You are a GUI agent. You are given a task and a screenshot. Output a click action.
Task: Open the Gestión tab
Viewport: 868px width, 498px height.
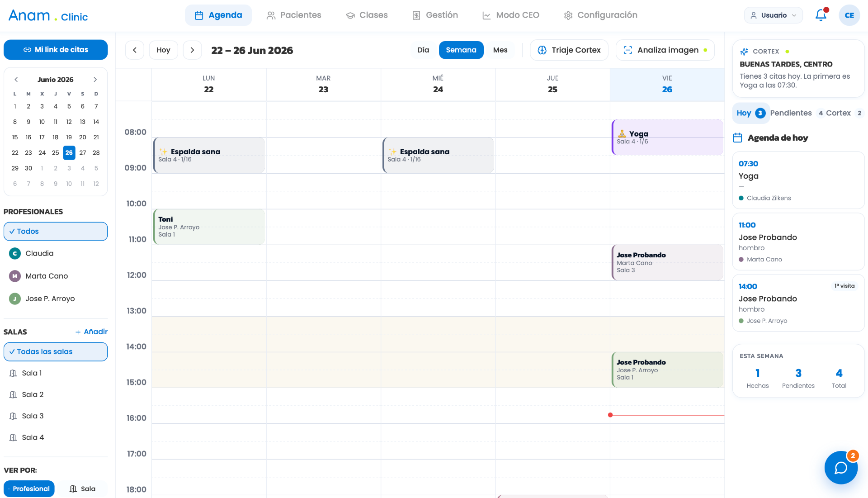pyautogui.click(x=435, y=15)
